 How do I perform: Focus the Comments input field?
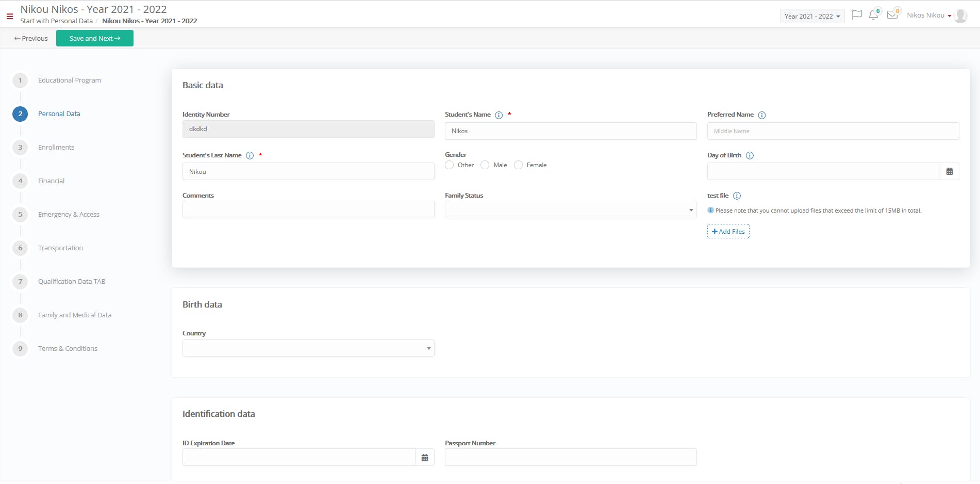pos(308,209)
